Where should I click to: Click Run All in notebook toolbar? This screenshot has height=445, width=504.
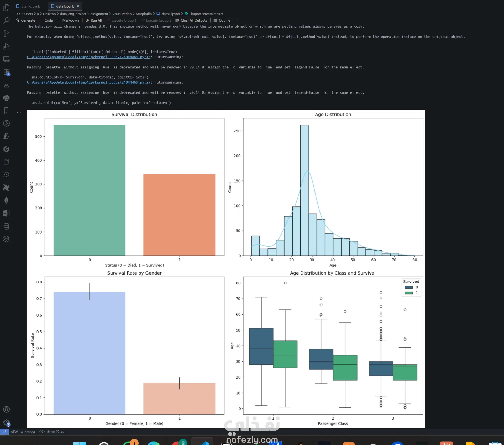pos(94,20)
